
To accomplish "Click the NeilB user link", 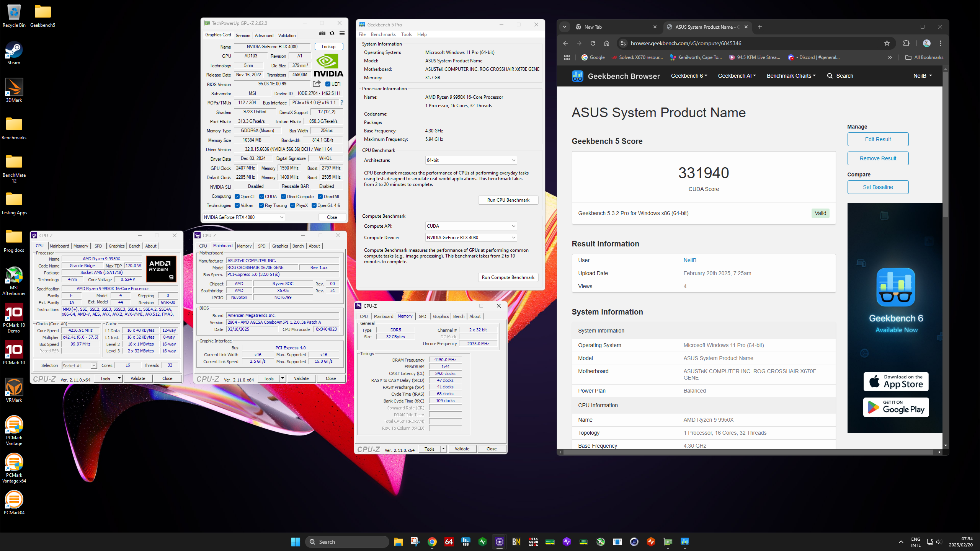I will (690, 260).
